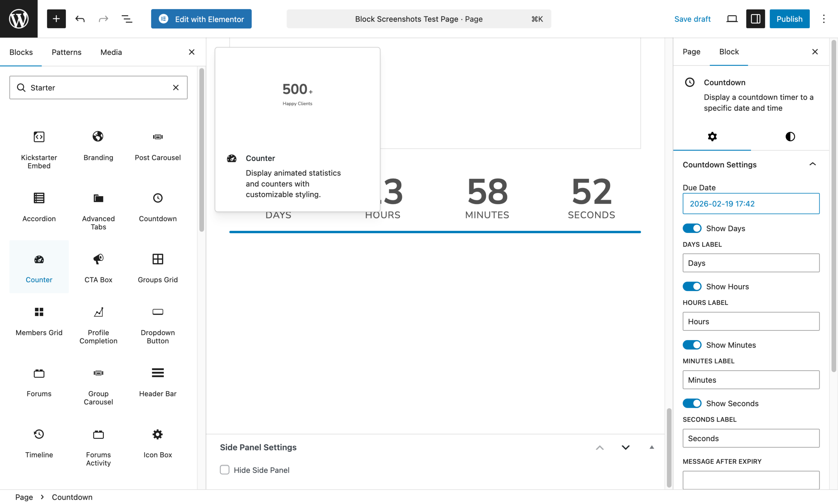
Task: Insert the Group Carousel block
Action: 98,386
